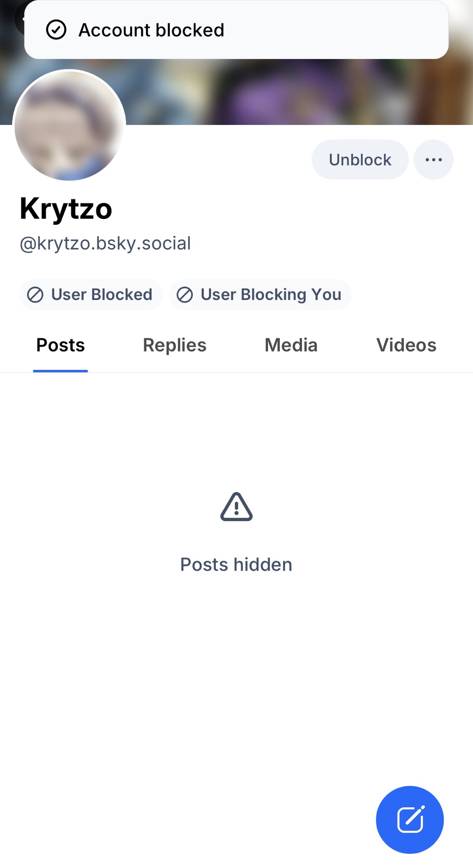The image size is (473, 868).
Task: Open the Media tab
Action: pyautogui.click(x=291, y=345)
